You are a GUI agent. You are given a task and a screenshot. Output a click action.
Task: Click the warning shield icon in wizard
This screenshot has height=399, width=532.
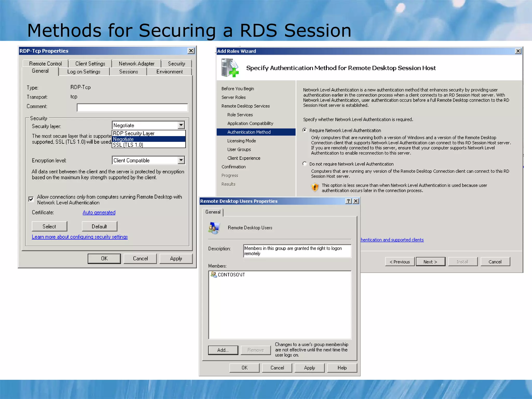pyautogui.click(x=315, y=187)
